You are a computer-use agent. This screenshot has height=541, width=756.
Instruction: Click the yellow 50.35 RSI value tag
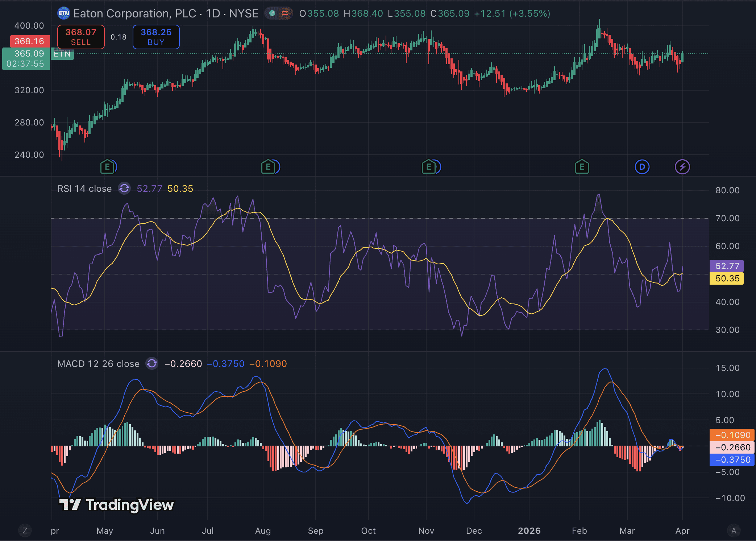pos(727,278)
